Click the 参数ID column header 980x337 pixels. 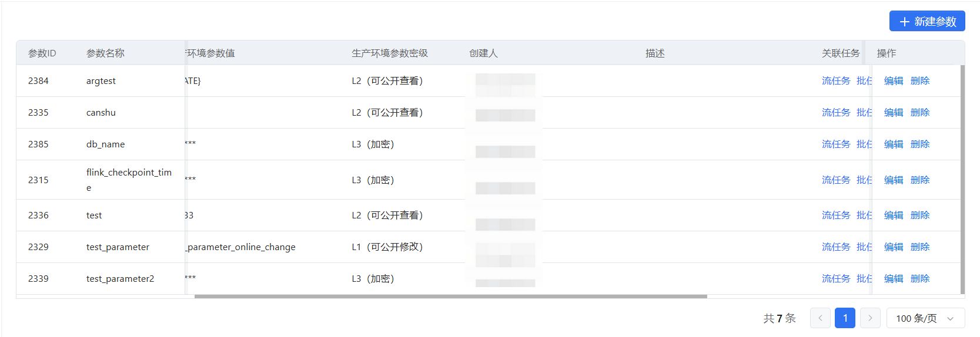point(42,53)
